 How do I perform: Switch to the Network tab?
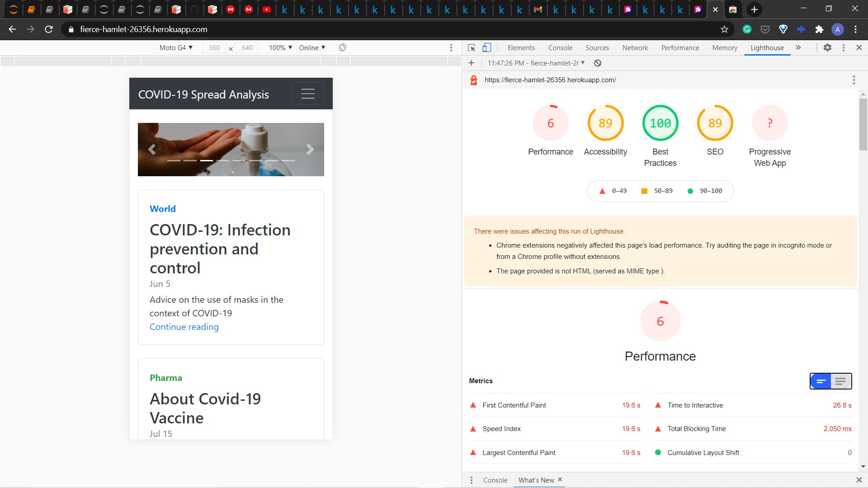[635, 48]
